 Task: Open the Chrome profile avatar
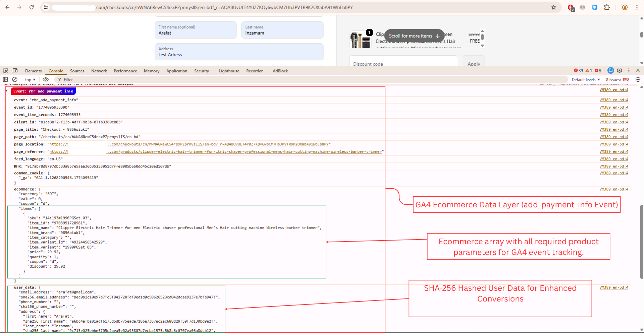pyautogui.click(x=625, y=7)
